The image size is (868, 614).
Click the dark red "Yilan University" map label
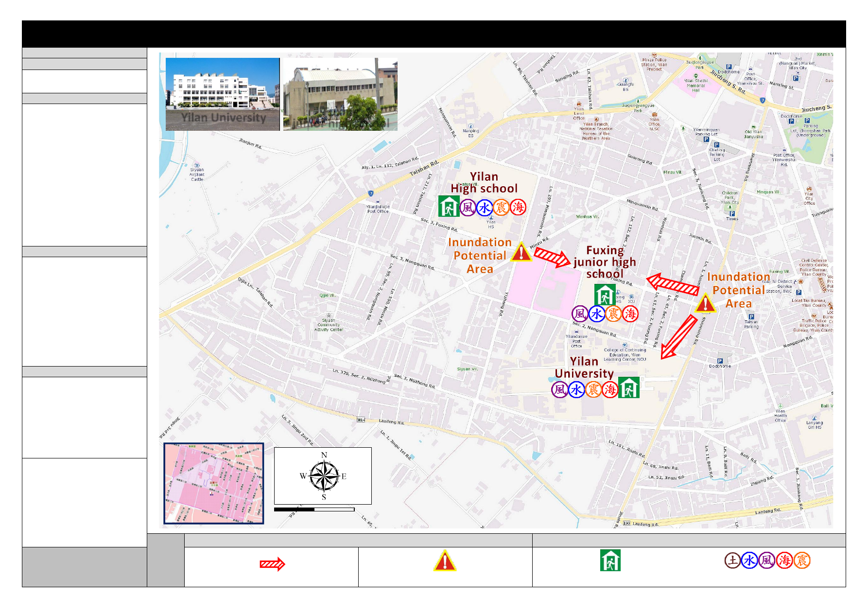click(584, 368)
